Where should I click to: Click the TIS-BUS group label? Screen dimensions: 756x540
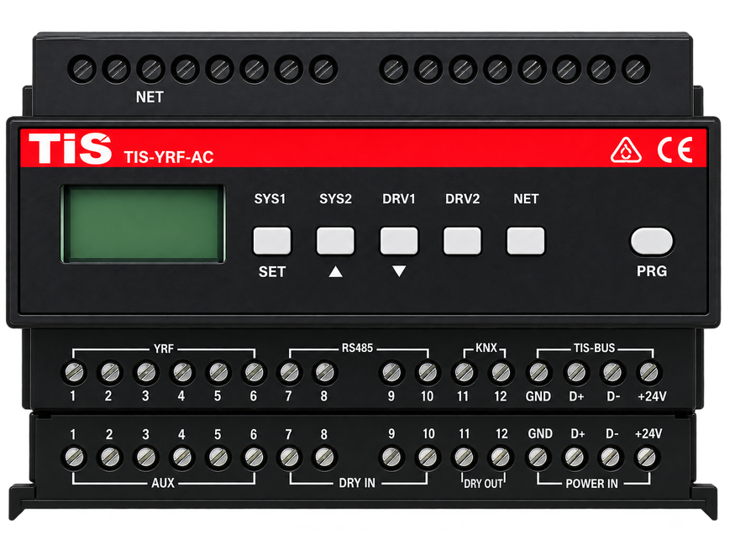click(x=594, y=348)
